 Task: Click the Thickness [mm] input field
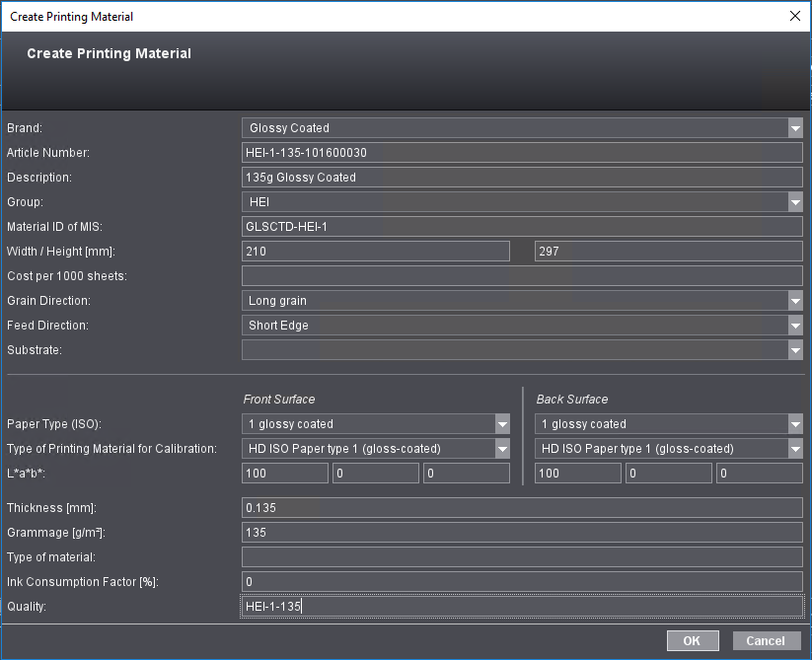click(x=521, y=508)
